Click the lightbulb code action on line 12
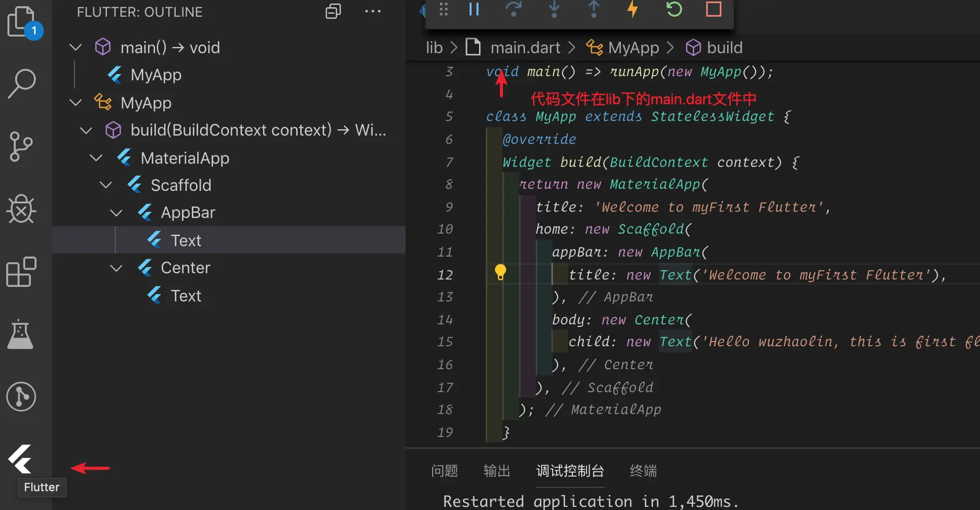 (x=500, y=272)
